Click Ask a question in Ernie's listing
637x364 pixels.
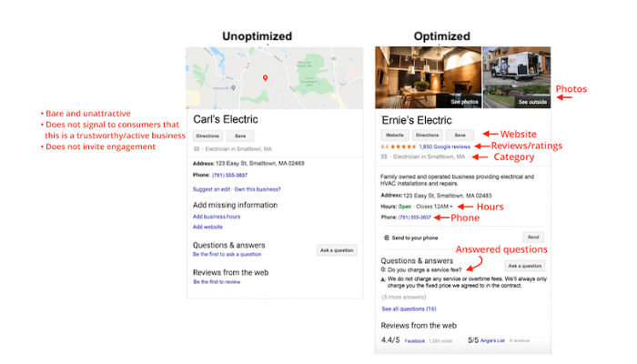click(524, 266)
